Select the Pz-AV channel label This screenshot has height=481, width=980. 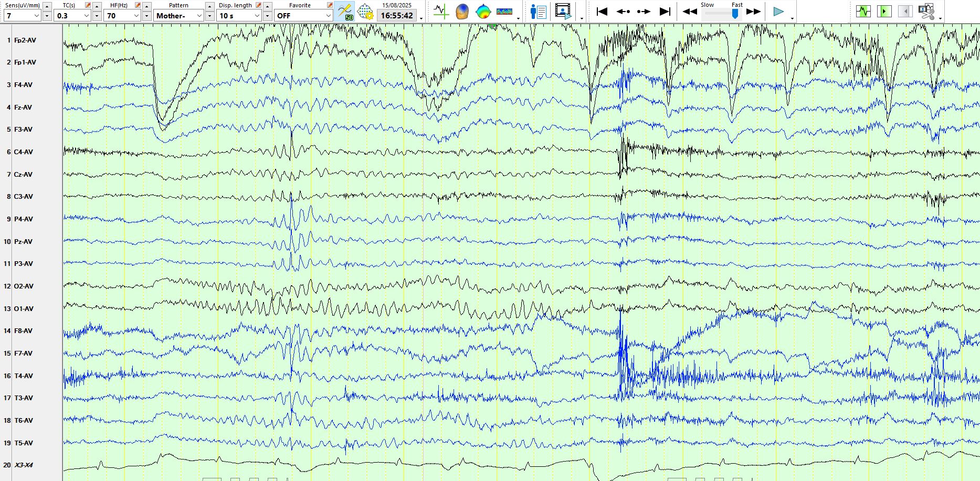(23, 241)
